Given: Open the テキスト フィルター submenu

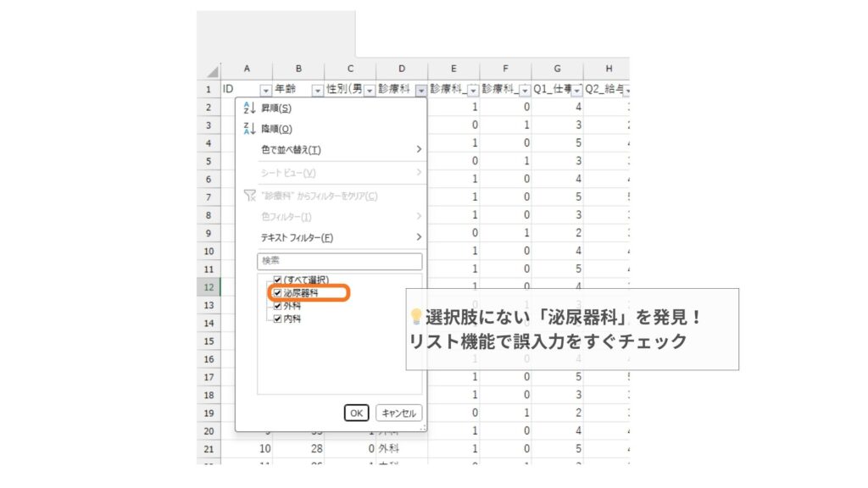Looking at the screenshot, I should click(x=339, y=238).
